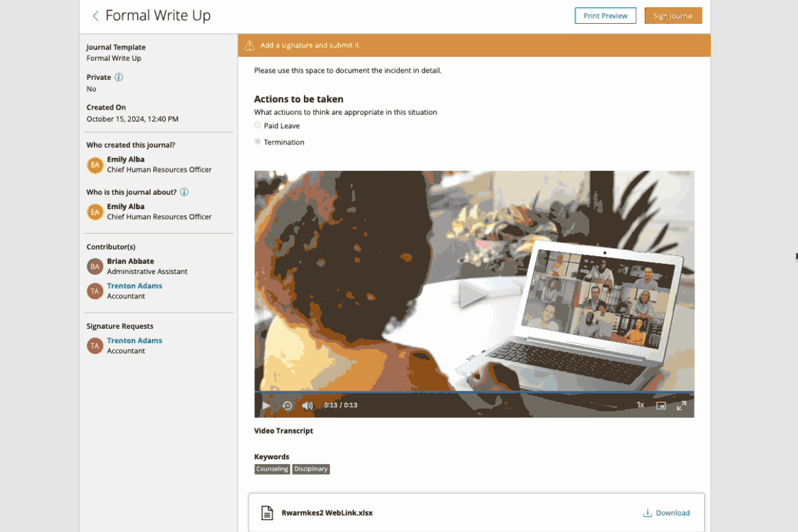Click Emily Alba's avatar under Who is this journal about
This screenshot has width=798, height=532.
[x=95, y=212]
